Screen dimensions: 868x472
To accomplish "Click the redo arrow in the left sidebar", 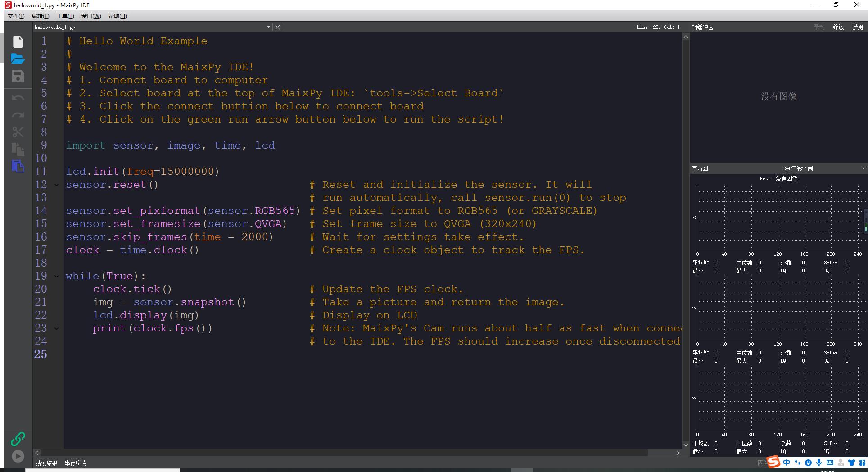I will pyautogui.click(x=18, y=115).
